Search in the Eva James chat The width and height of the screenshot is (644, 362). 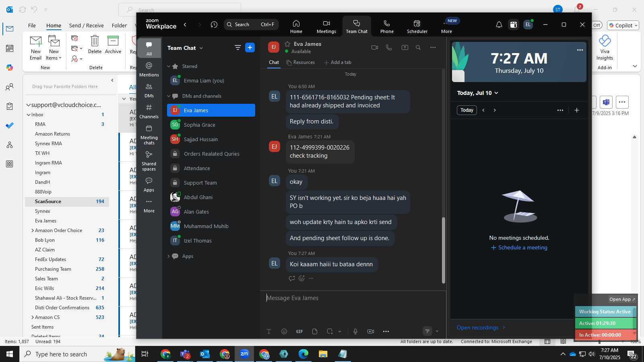coord(418,47)
